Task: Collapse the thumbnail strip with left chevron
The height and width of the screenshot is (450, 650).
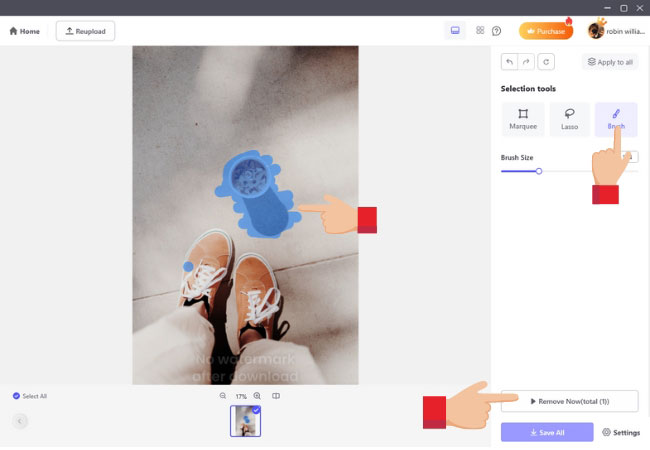Action: tap(20, 421)
